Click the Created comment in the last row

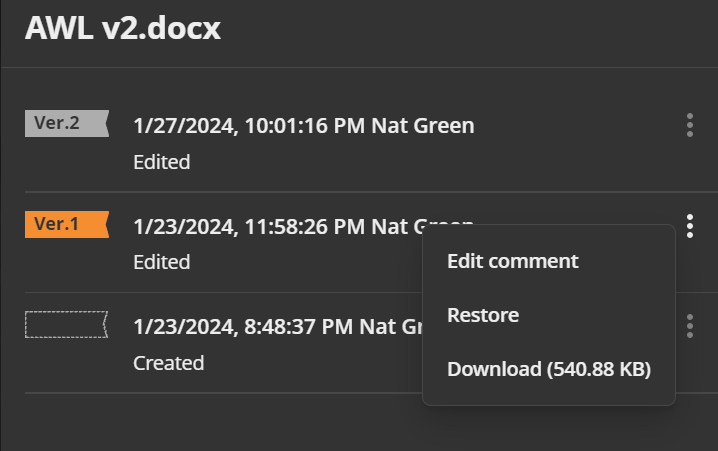[169, 363]
